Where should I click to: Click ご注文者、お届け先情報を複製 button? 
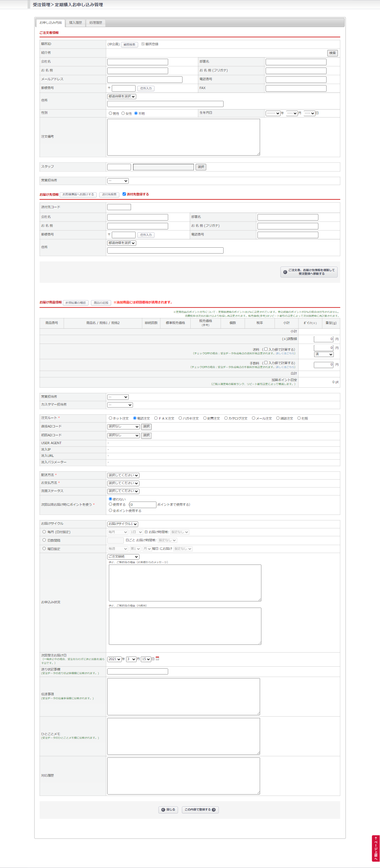pyautogui.click(x=309, y=272)
